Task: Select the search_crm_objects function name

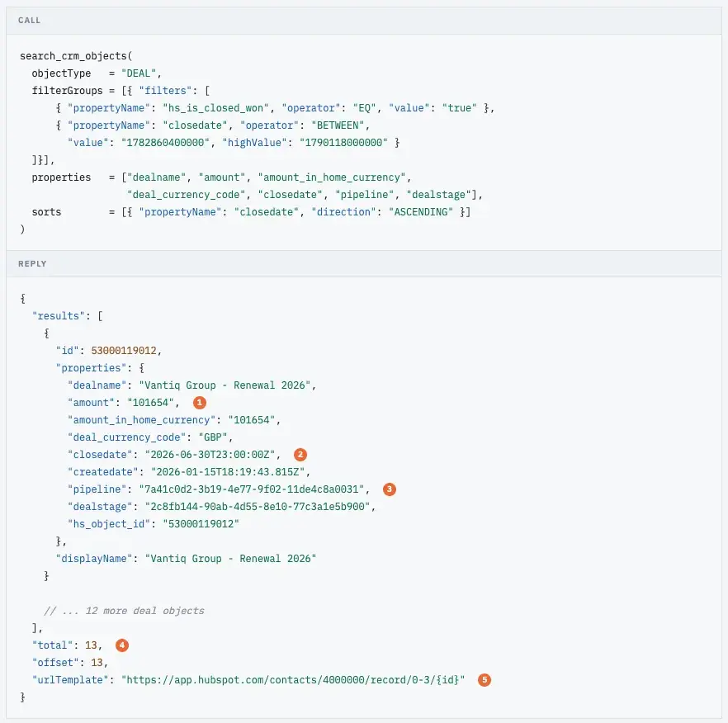Action: [73, 56]
